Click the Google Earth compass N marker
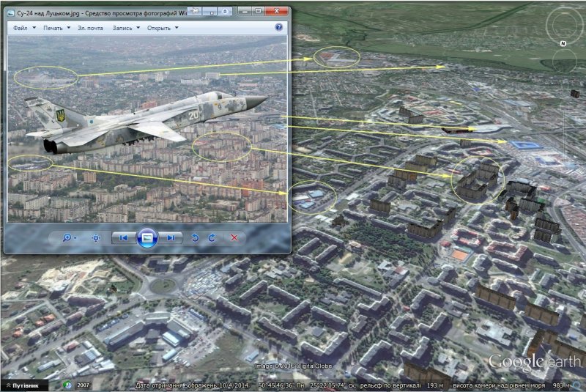The width and height of the screenshot is (586, 392). click(563, 44)
